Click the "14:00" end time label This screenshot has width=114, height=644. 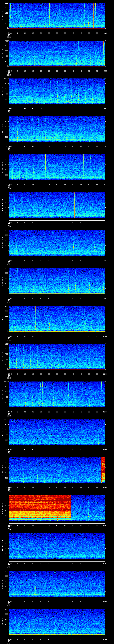pyautogui.click(x=105, y=487)
